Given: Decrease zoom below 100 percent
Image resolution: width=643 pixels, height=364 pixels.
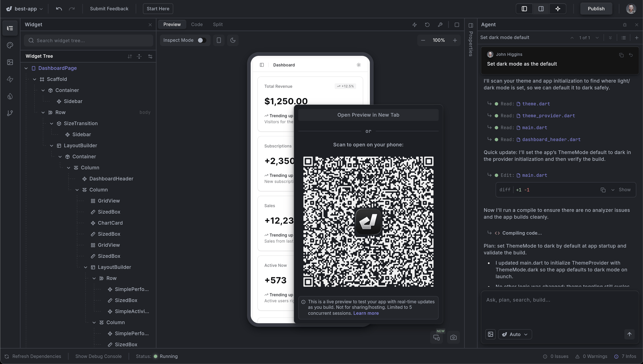Looking at the screenshot, I should click(423, 40).
